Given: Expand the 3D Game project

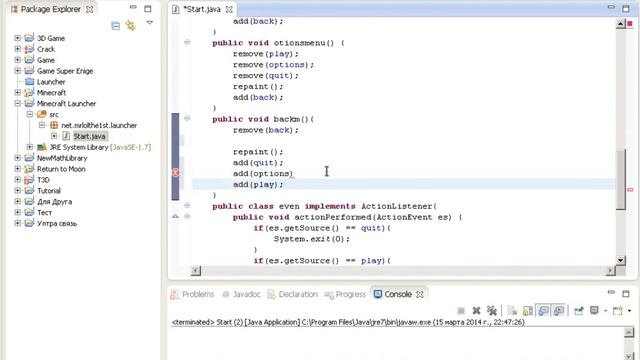Looking at the screenshot, I should point(18,38).
